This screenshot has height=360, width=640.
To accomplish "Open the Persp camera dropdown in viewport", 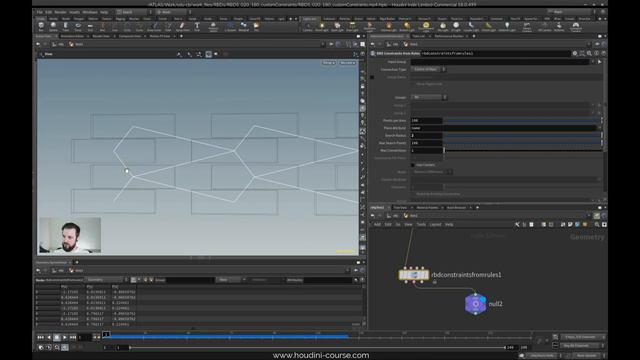I will [329, 62].
